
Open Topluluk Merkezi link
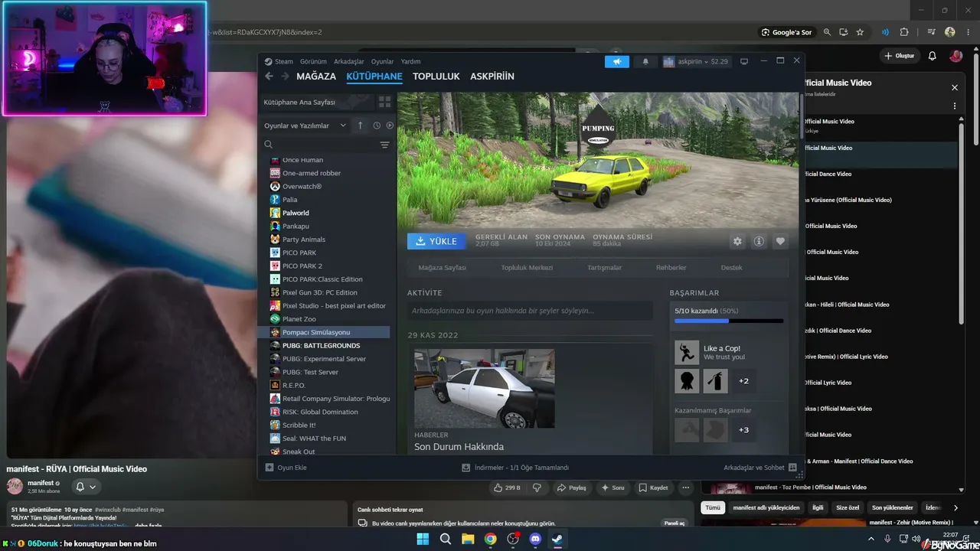coord(527,268)
